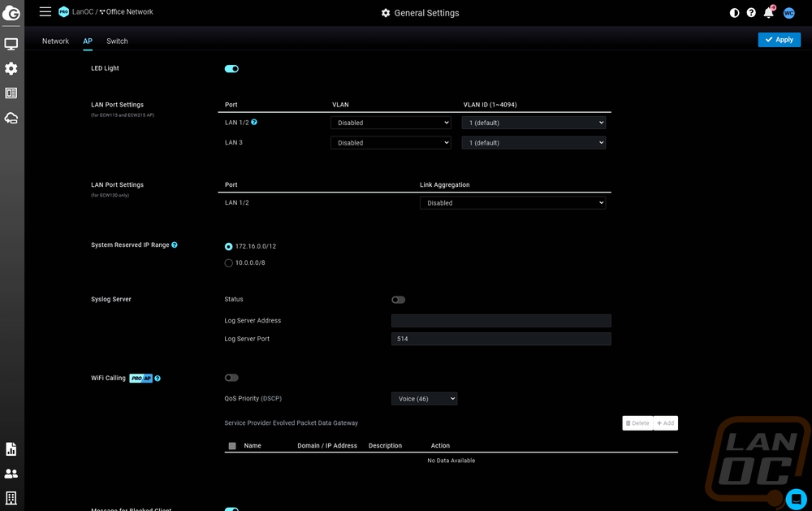Open the help question mark in header
This screenshot has width=812, height=511.
pyautogui.click(x=751, y=13)
